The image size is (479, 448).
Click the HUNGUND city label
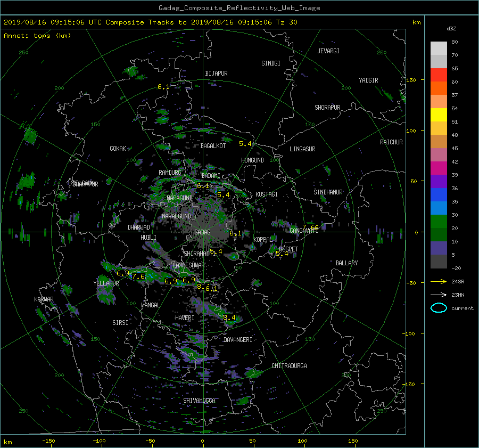[252, 160]
